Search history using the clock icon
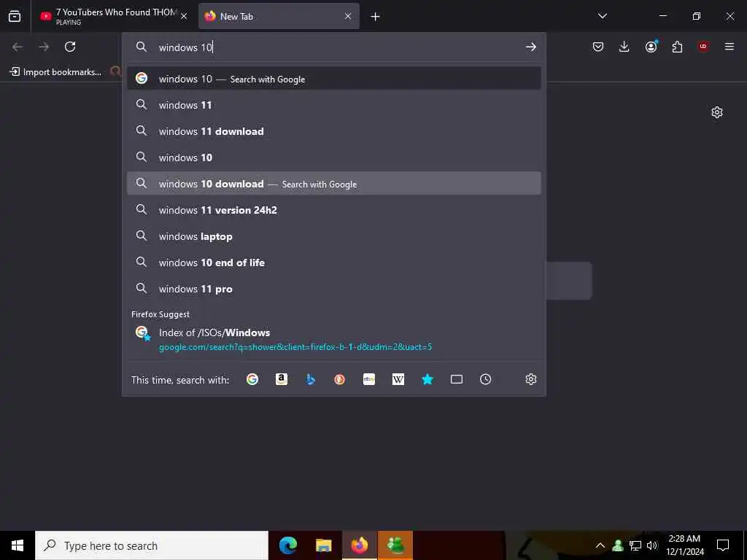The image size is (747, 560). click(x=485, y=379)
